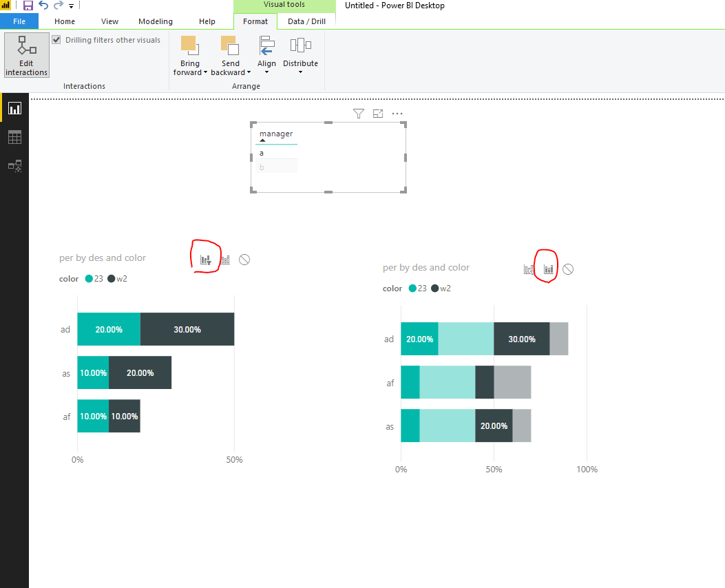The height and width of the screenshot is (588, 725).
Task: Toggle the Edit interactions button
Action: (26, 54)
